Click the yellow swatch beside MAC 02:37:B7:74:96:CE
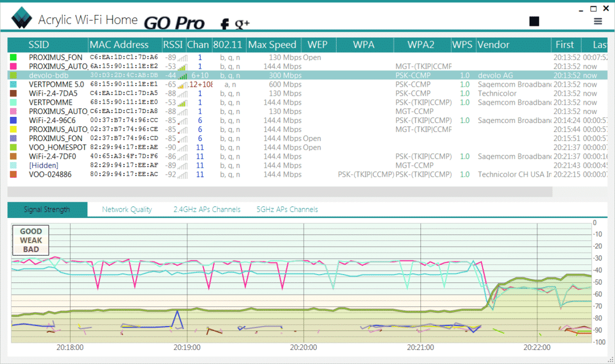 [x=13, y=129]
